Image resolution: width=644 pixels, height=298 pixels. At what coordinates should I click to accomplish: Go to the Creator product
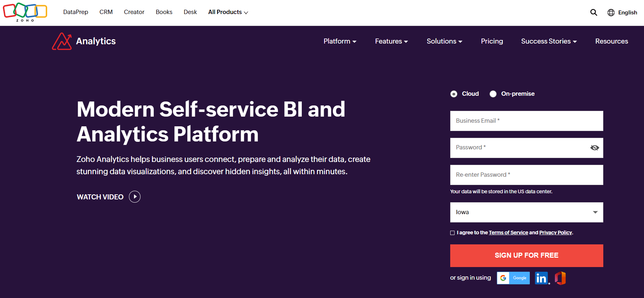click(134, 12)
